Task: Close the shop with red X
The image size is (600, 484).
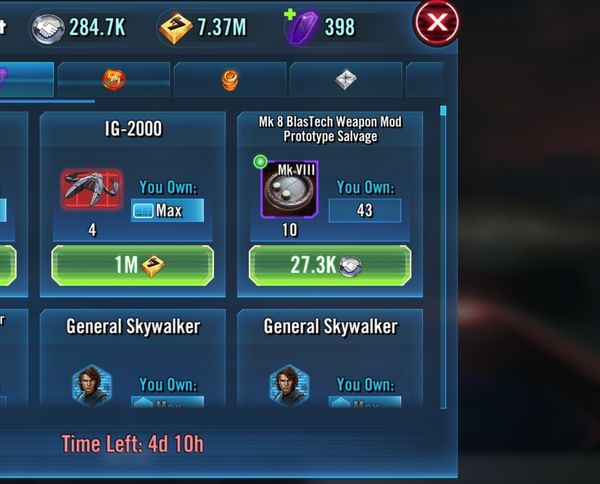Action: pyautogui.click(x=437, y=22)
